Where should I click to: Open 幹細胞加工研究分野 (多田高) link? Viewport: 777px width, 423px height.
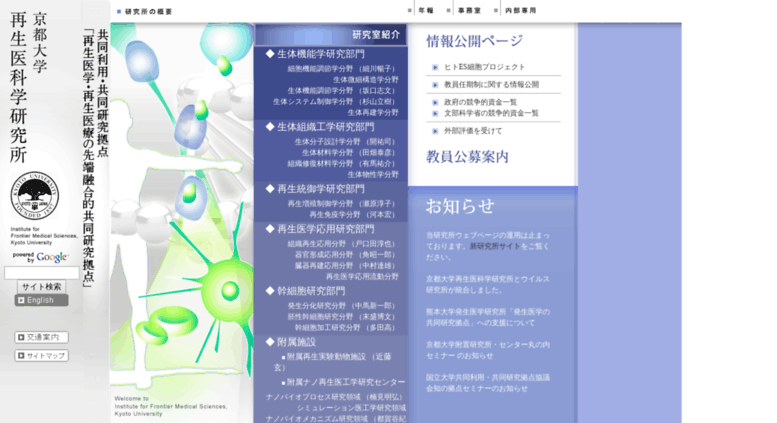tap(346, 327)
